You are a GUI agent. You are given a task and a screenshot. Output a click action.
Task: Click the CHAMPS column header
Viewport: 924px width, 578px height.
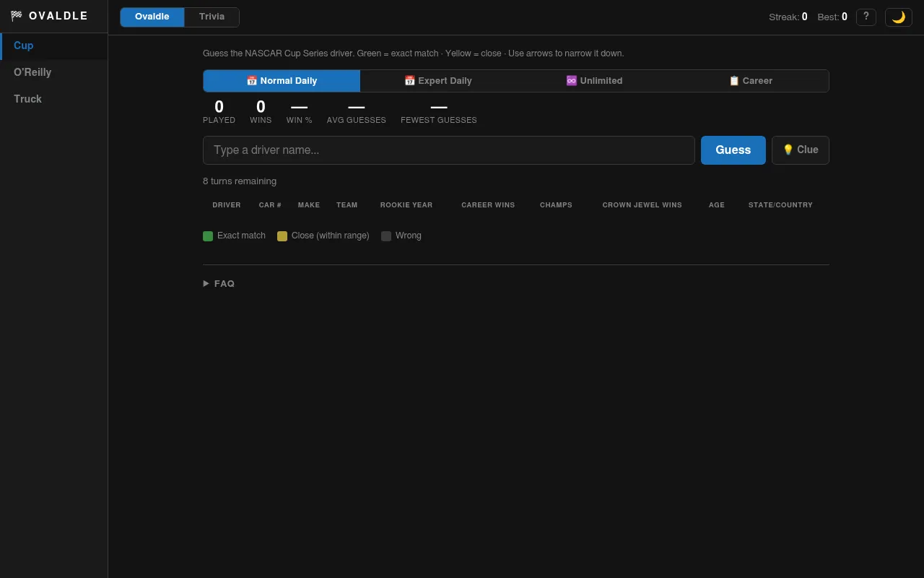(556, 205)
